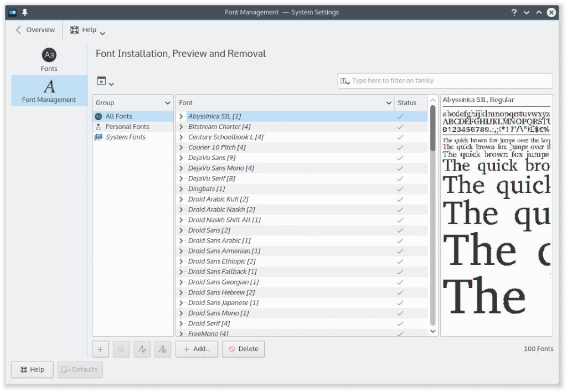This screenshot has height=392, width=567.
Task: Click the Add... button
Action: [197, 349]
